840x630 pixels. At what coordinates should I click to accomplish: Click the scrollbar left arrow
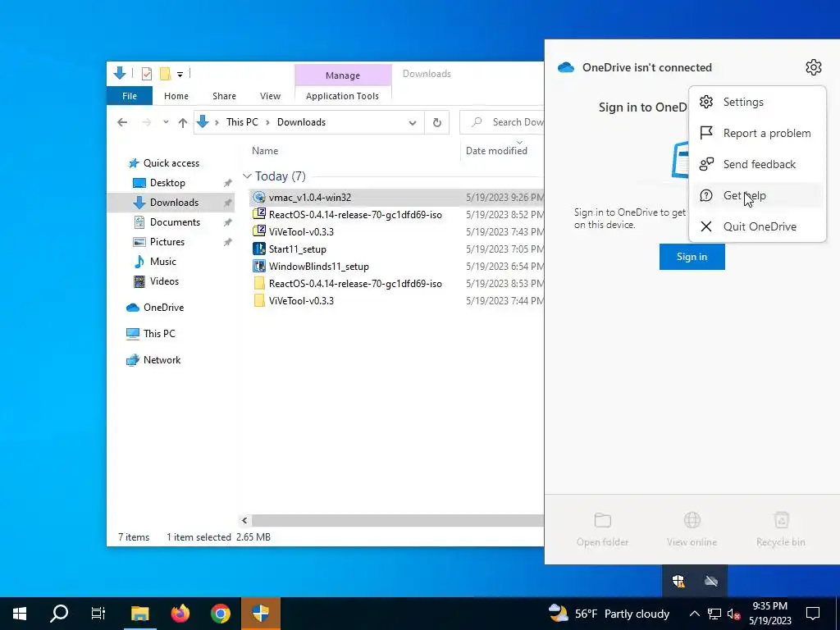(x=244, y=520)
